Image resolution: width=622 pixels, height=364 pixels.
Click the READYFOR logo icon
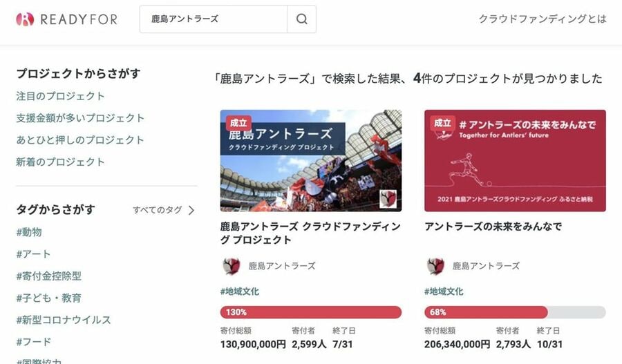[25, 19]
